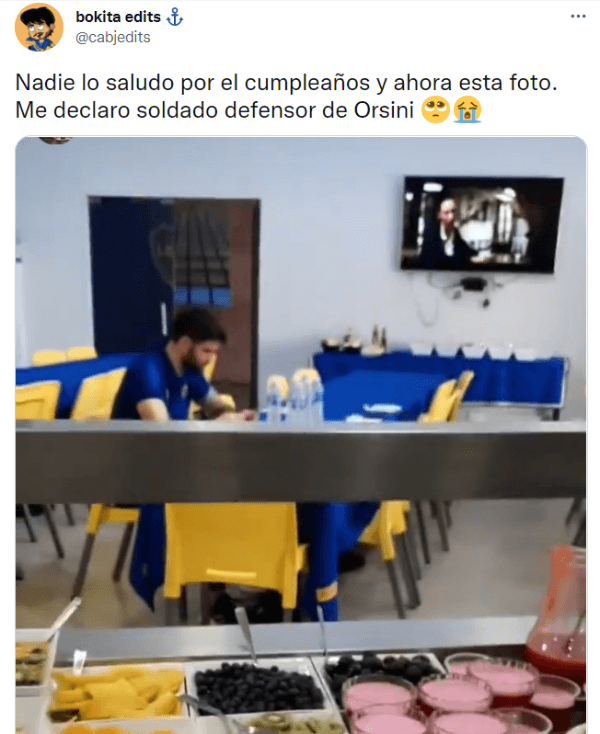
Task: Click the pleading face emoji in tweet
Action: coord(435,110)
